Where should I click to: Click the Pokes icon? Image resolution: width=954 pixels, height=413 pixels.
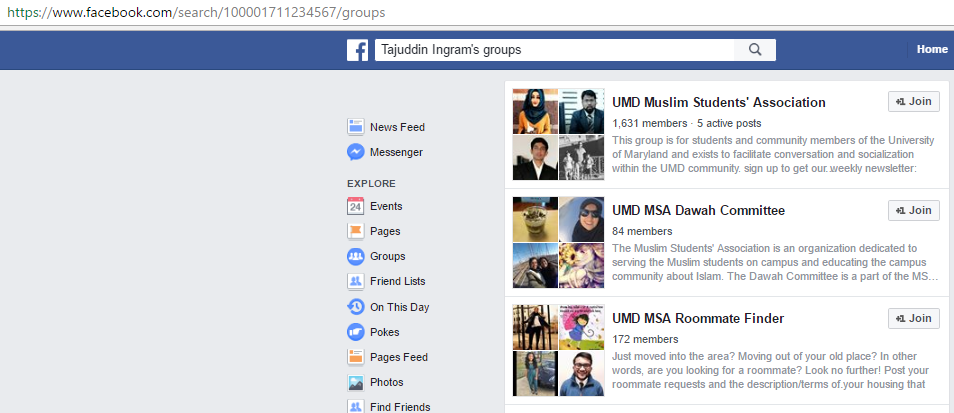coord(355,332)
